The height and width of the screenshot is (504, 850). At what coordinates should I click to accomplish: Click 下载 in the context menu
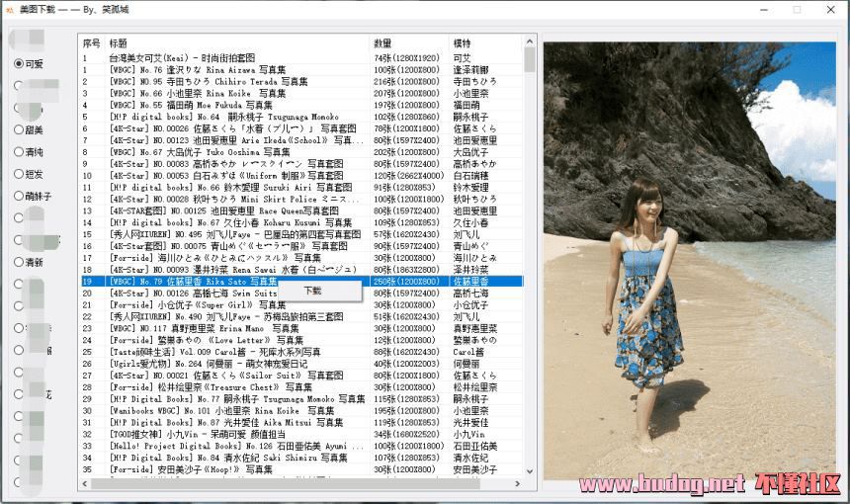tap(312, 292)
